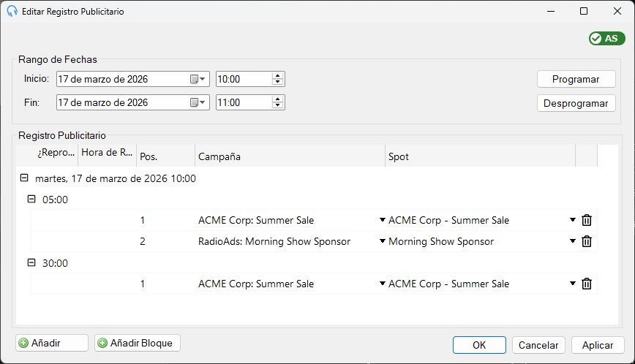Viewport: 635px width, 364px height.
Task: Confirm with the OK button
Action: (x=479, y=345)
